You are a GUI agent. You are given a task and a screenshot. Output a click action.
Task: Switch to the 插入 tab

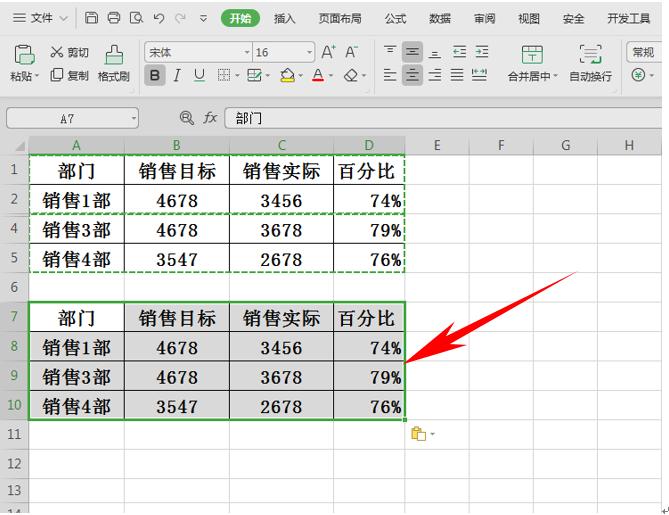tap(285, 18)
